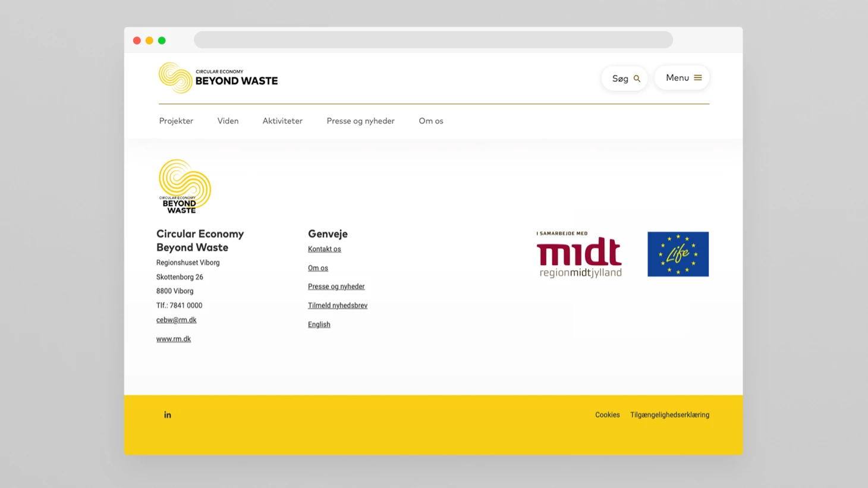Viewport: 868px width, 488px height.
Task: Click the Regionshuset Viborg address line
Action: (188, 263)
